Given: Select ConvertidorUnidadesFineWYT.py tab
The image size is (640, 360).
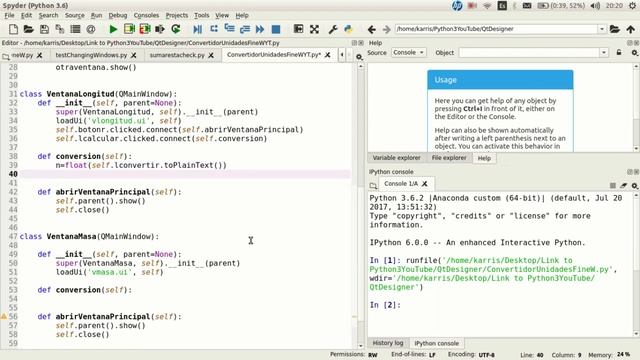Looking at the screenshot, I should pos(274,55).
